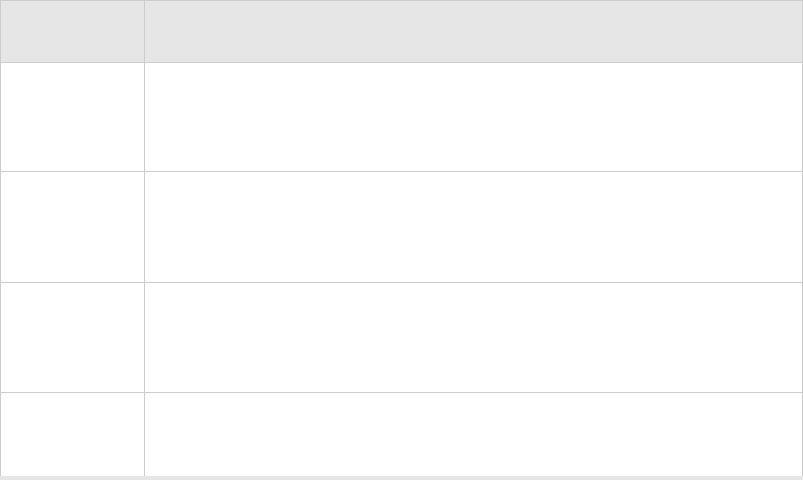Image resolution: width=803 pixels, height=480 pixels.
Task: Select the gray header cell in wide column
Action: 473,31
